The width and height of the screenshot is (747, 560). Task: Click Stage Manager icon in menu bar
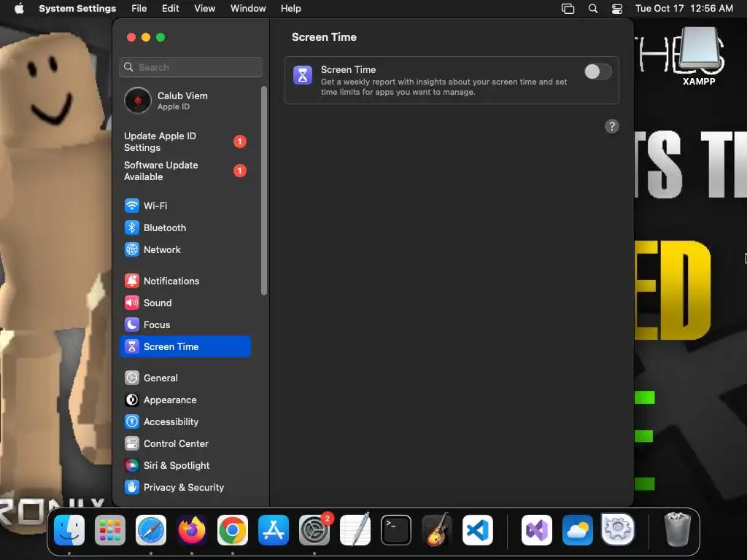pyautogui.click(x=568, y=9)
